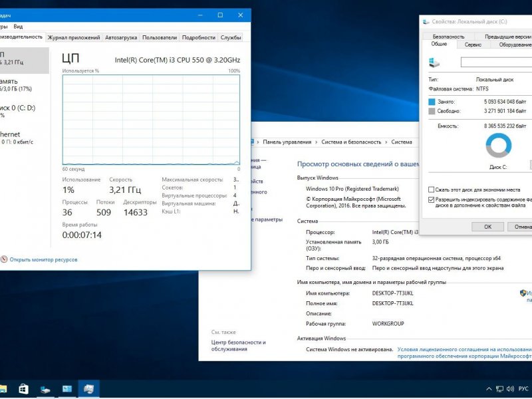Click the resource monitor gauge icon
Viewport: 532px width, 399px height.
(x=4, y=259)
